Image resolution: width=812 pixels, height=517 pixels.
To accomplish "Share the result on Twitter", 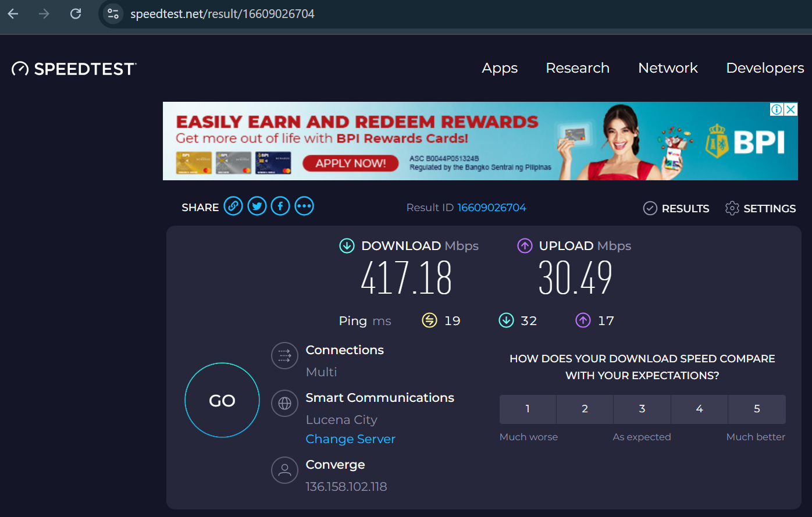I will [x=257, y=205].
